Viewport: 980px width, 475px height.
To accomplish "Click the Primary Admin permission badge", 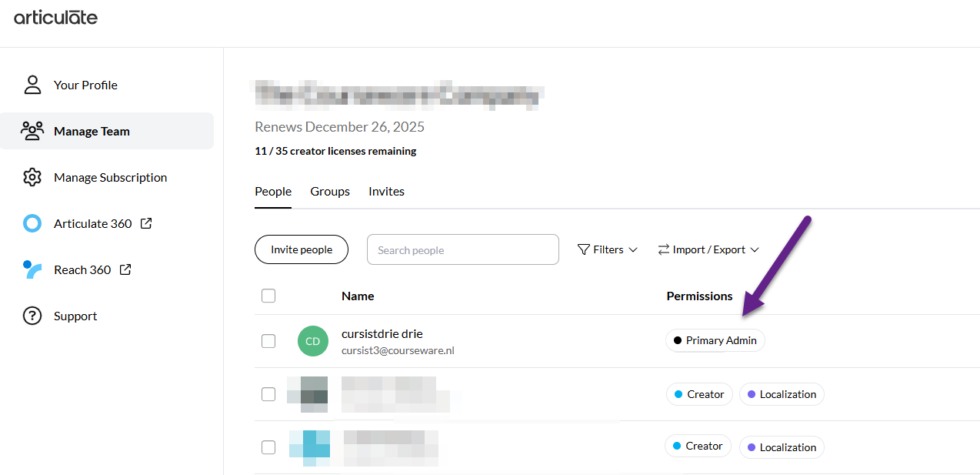I will click(715, 340).
